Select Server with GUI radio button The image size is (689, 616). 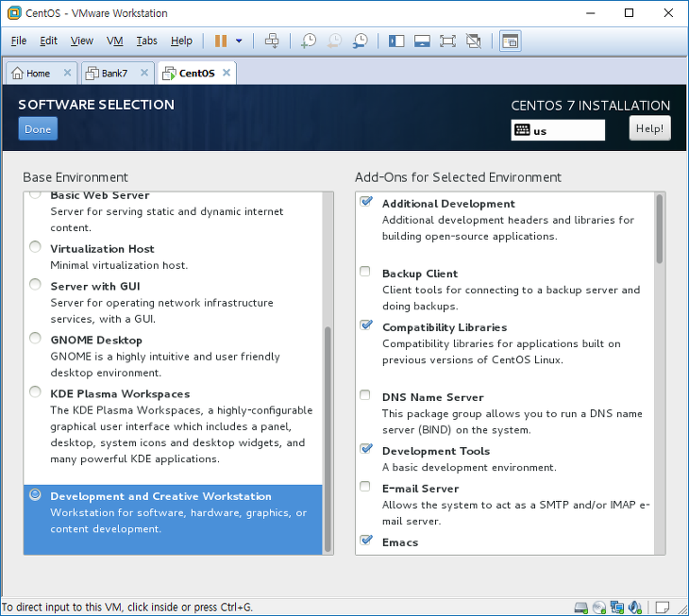pos(35,284)
